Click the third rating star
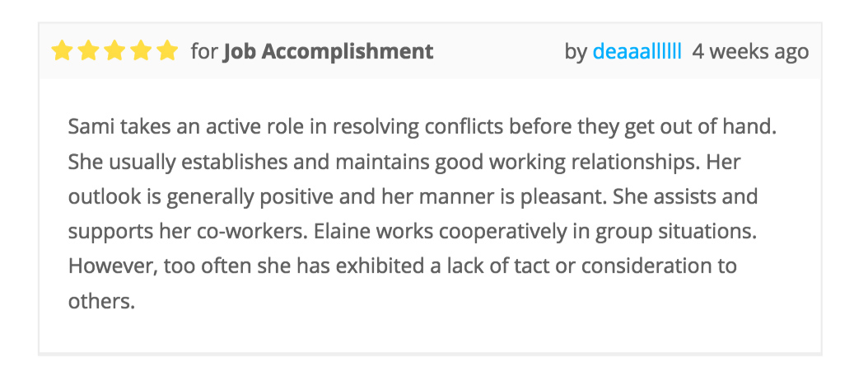 pos(114,51)
